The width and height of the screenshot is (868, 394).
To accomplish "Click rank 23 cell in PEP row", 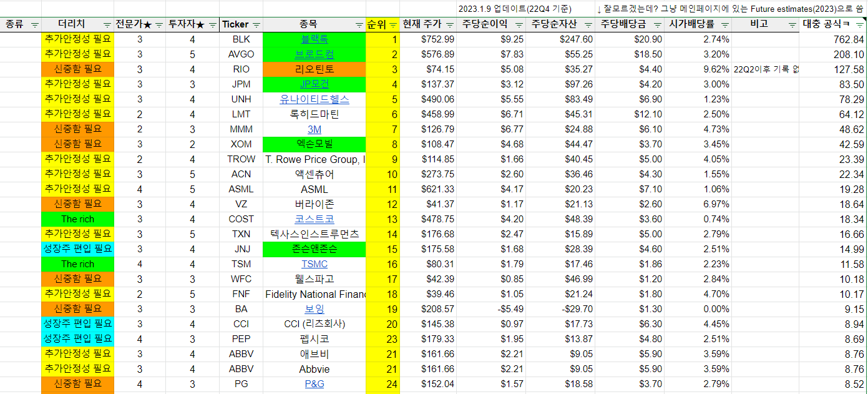I will 383,339.
